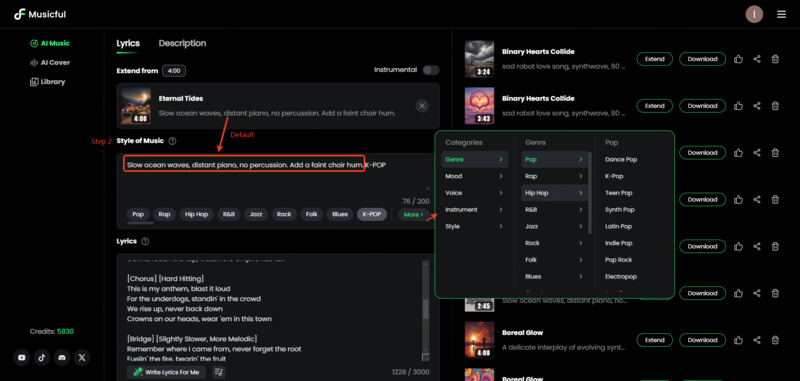This screenshot has height=381, width=800.
Task: Expand the Mood category submenu
Action: point(474,176)
